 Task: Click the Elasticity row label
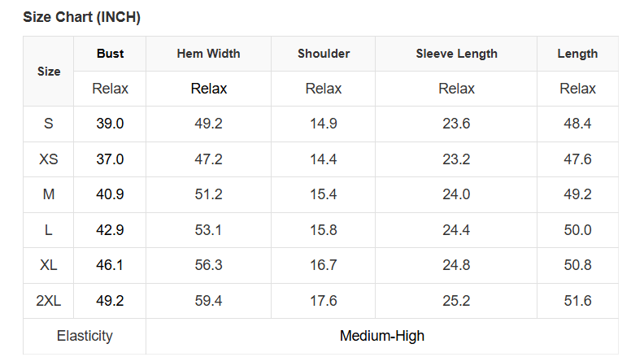coord(85,336)
